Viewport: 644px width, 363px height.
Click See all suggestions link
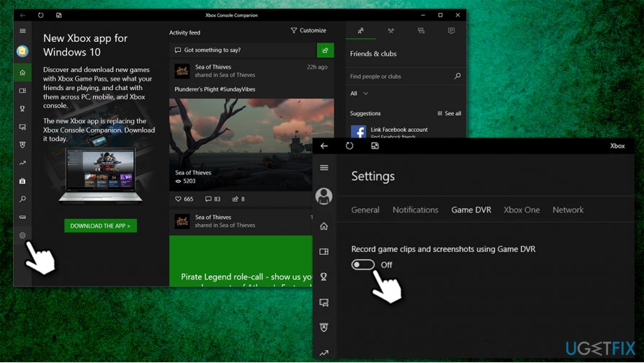pyautogui.click(x=450, y=113)
